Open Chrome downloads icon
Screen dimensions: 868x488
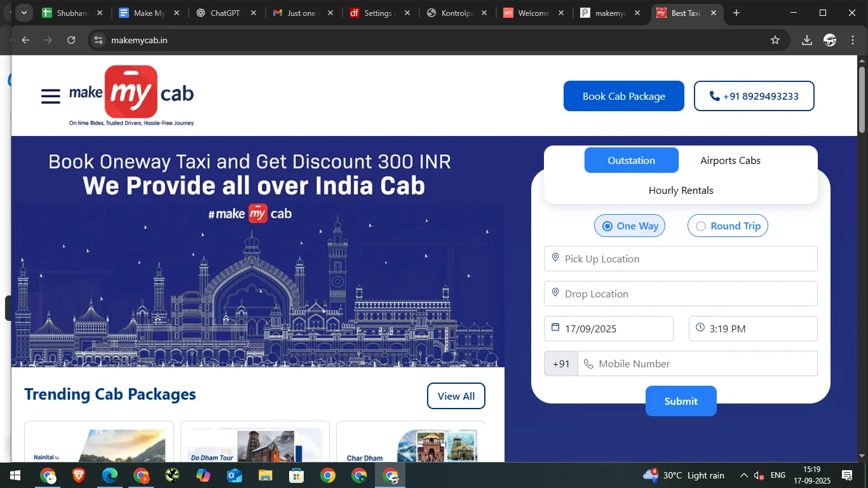pyautogui.click(x=806, y=40)
